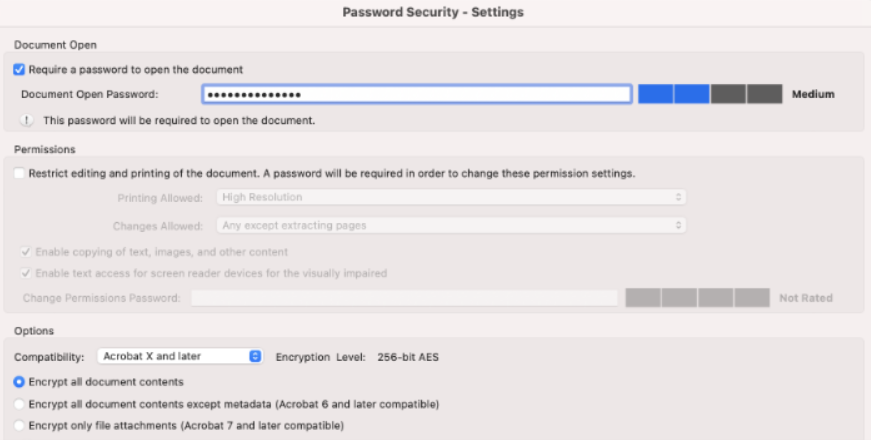The height and width of the screenshot is (440, 871).
Task: Open the Printing Allowed dropdown
Action: [x=452, y=198]
